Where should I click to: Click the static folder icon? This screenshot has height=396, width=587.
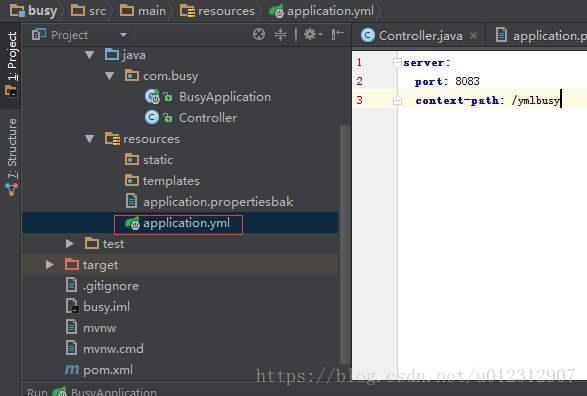pos(131,159)
